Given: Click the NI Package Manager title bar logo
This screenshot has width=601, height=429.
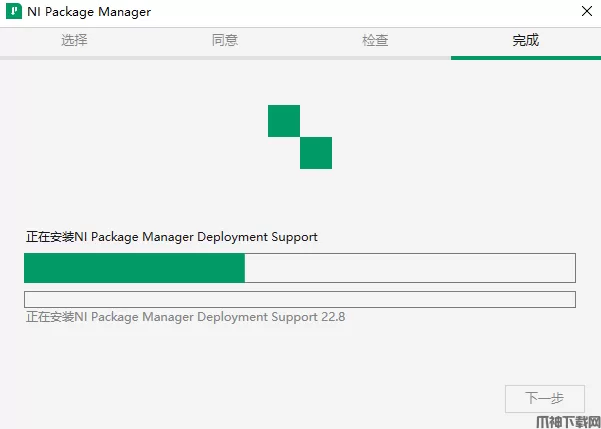Looking at the screenshot, I should point(14,13).
